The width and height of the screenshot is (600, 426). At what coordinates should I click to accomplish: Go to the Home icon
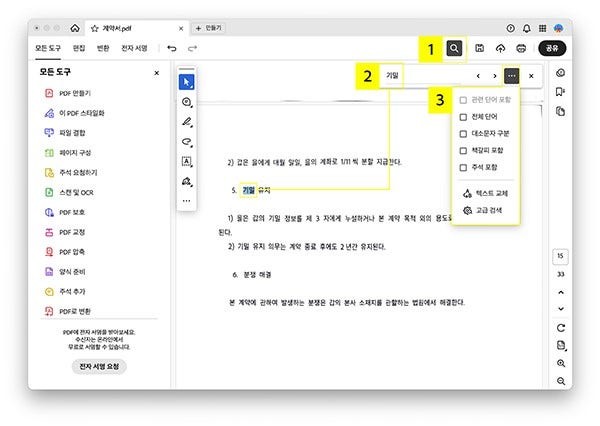click(75, 28)
